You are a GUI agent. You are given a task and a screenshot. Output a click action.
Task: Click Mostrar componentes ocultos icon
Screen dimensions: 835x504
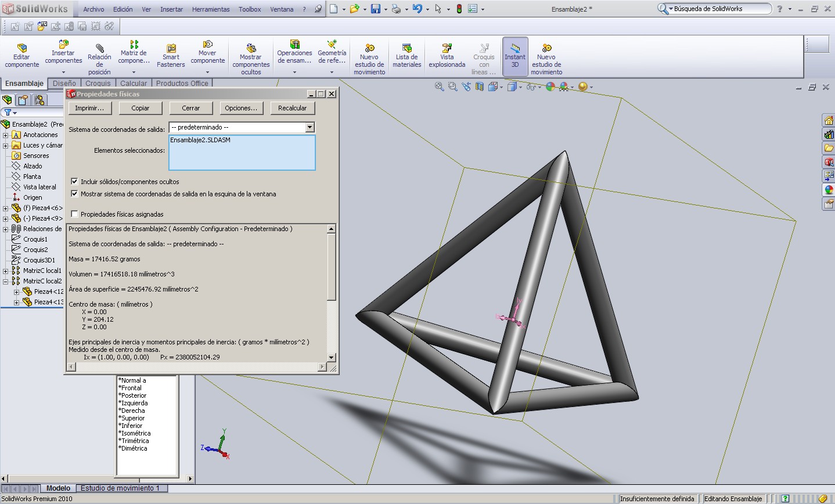point(251,48)
